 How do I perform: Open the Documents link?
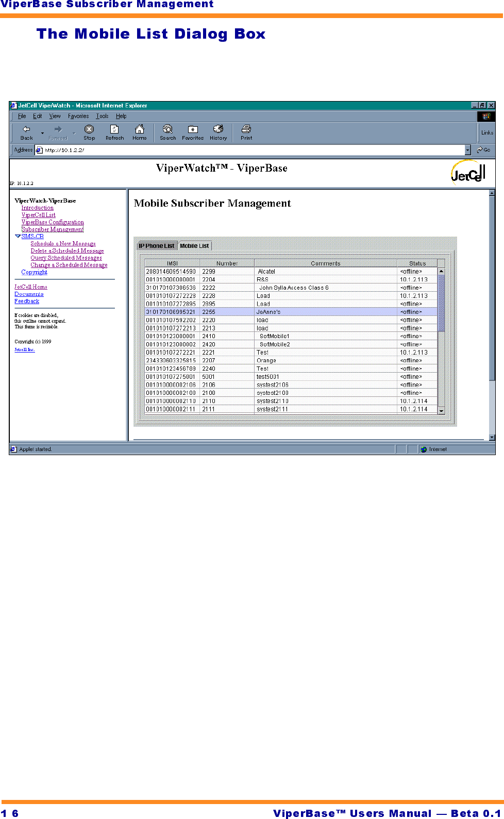click(x=29, y=294)
